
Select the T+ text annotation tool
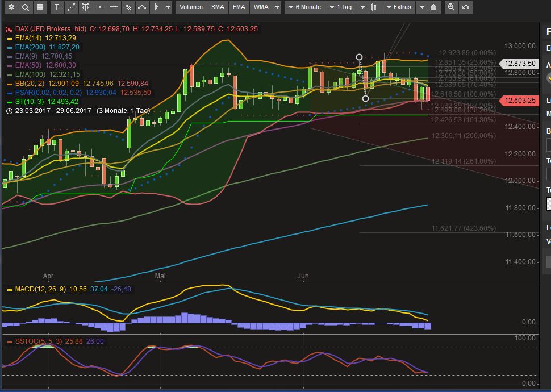(x=58, y=8)
